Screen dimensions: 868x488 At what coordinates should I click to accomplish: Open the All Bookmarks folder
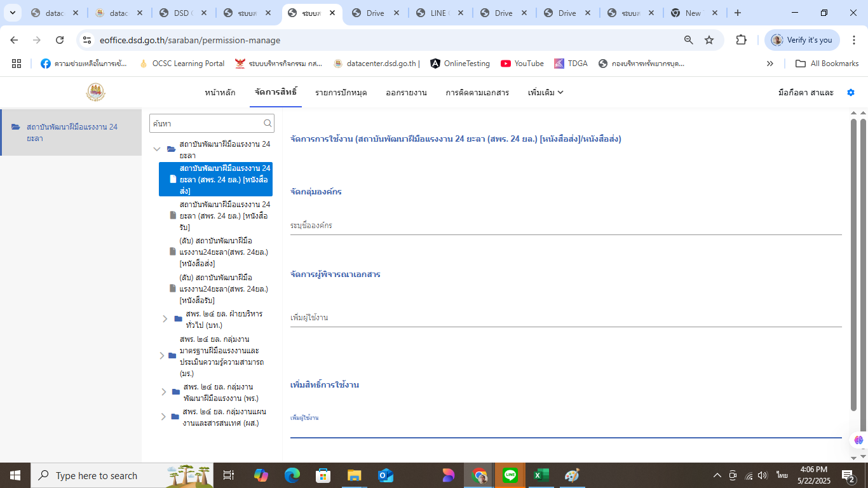click(827, 64)
